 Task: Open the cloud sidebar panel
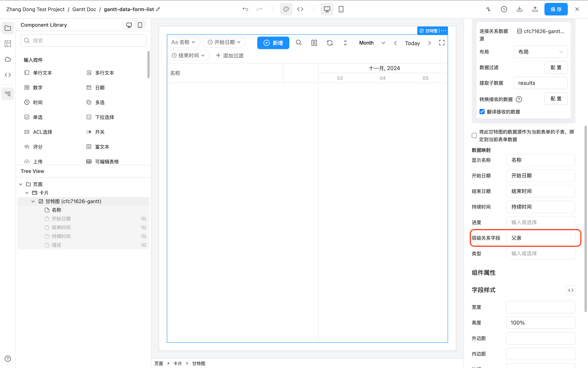click(8, 59)
